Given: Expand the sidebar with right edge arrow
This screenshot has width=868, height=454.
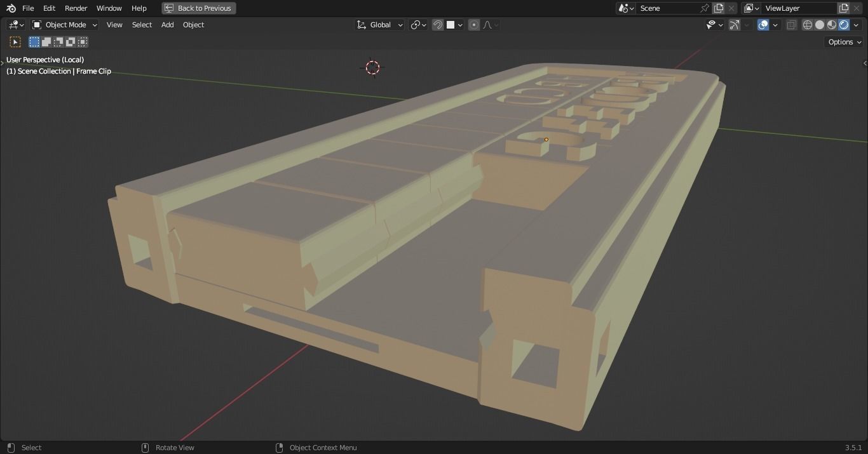Looking at the screenshot, I should click(x=865, y=63).
